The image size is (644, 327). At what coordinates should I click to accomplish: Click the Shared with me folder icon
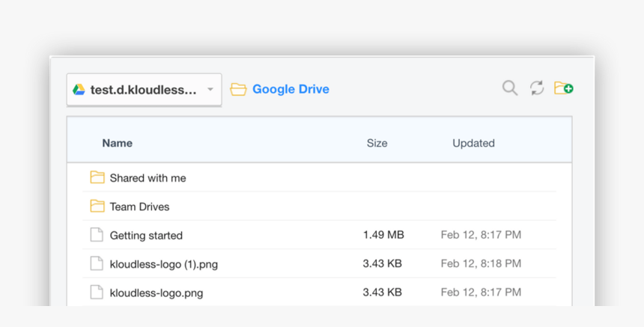[x=97, y=177]
